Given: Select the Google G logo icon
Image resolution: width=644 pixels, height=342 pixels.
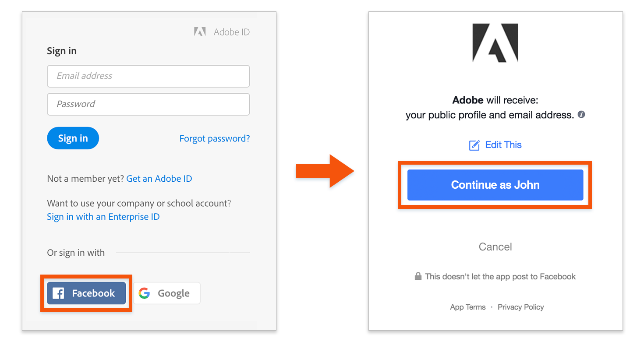Looking at the screenshot, I should click(144, 293).
